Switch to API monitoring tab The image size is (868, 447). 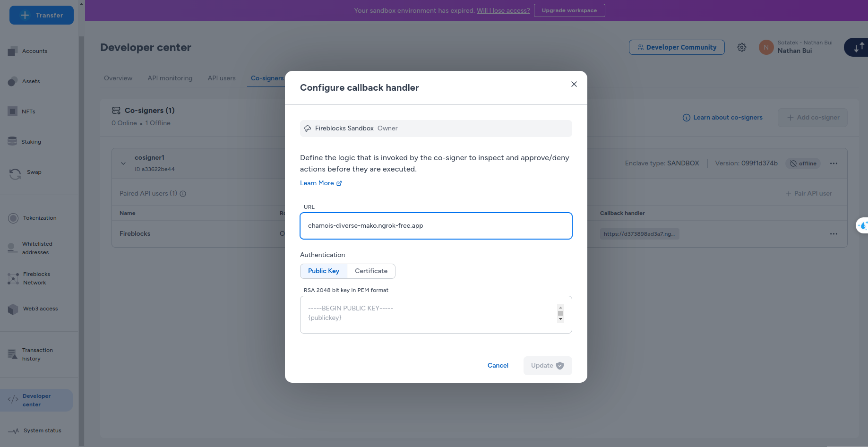(170, 78)
